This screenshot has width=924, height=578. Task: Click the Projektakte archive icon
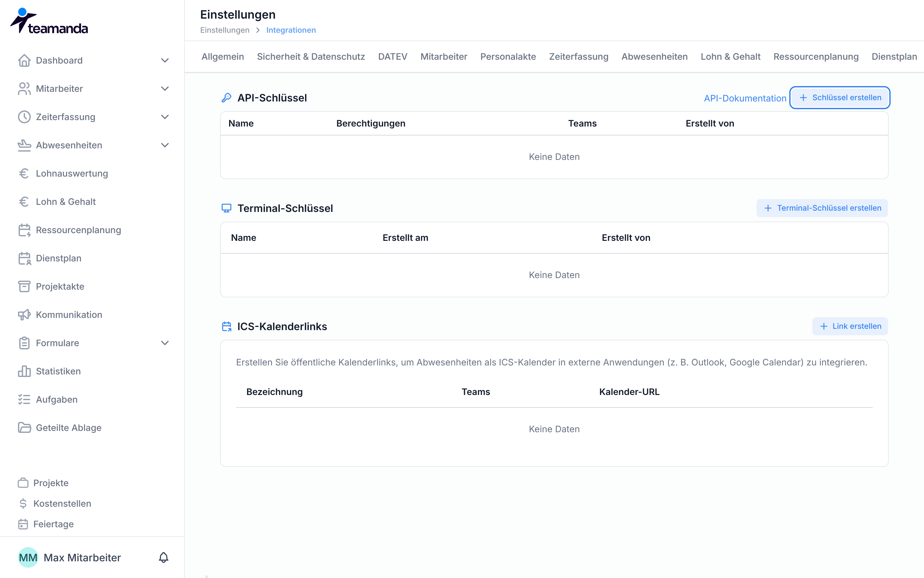click(x=24, y=287)
